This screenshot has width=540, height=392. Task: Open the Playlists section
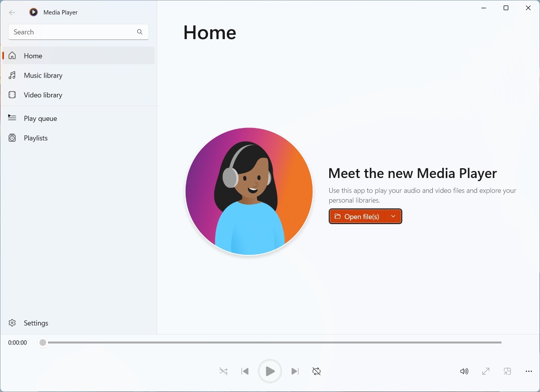point(35,138)
